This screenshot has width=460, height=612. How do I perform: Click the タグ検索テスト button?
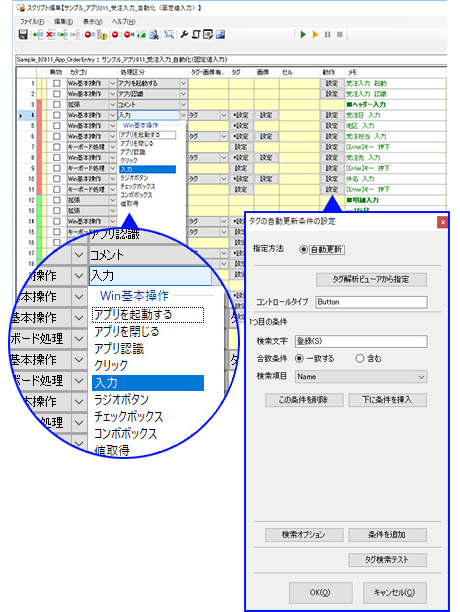pos(387,560)
